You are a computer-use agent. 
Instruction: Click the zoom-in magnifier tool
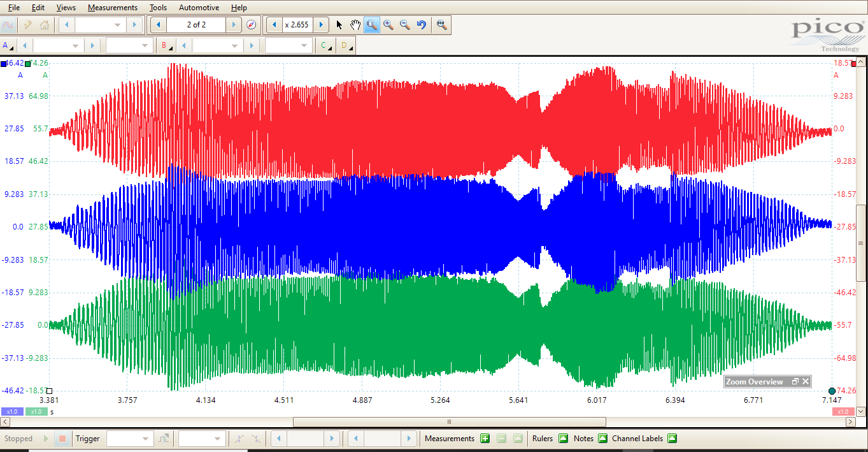tap(388, 25)
